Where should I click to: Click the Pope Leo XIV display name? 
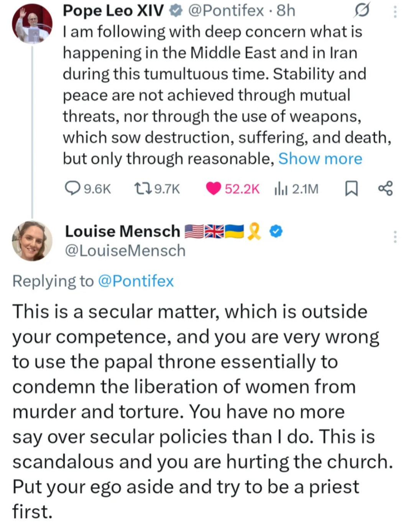[x=113, y=11]
